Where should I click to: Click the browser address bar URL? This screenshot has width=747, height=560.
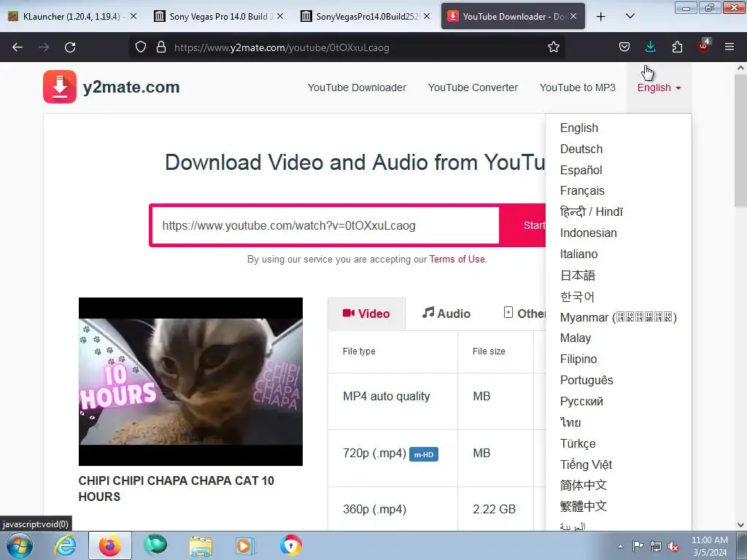click(x=281, y=47)
